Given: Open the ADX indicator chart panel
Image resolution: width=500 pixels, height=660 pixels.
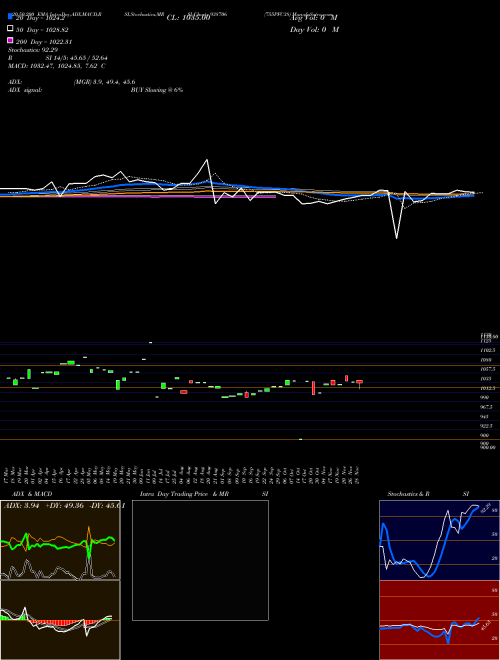Looking at the screenshot, I should click(60, 540).
